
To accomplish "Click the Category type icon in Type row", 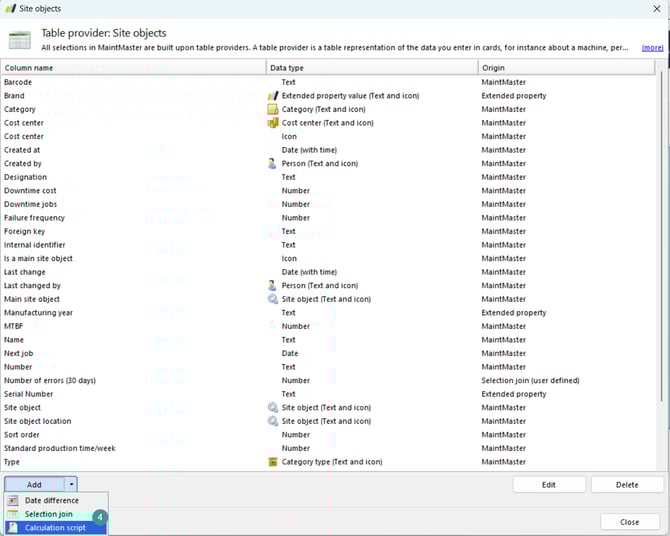I will tap(272, 462).
